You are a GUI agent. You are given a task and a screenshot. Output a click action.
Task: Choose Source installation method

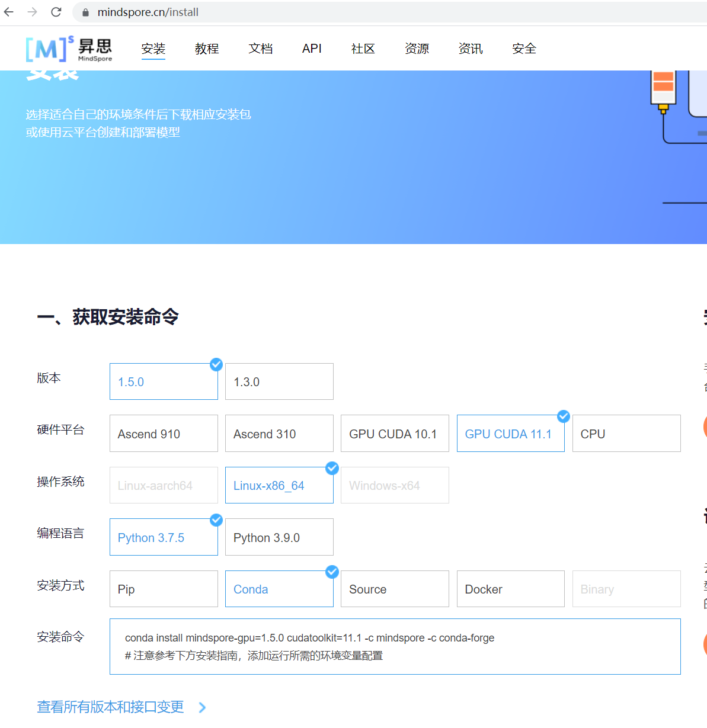click(x=395, y=589)
